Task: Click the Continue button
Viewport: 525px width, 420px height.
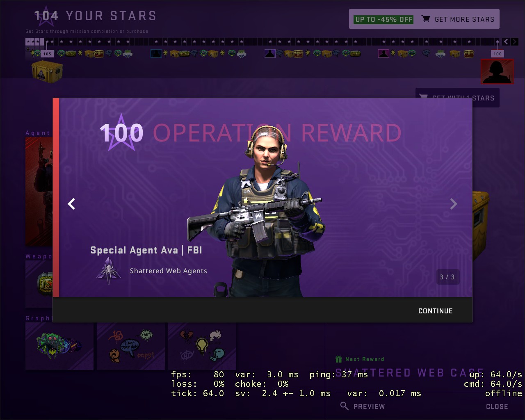Action: pyautogui.click(x=435, y=311)
